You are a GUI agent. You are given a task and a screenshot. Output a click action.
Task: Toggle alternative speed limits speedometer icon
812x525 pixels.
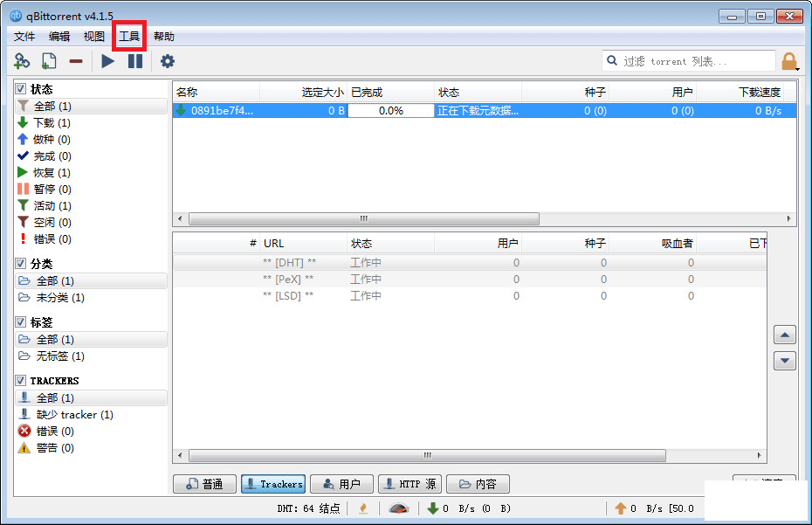tap(399, 508)
